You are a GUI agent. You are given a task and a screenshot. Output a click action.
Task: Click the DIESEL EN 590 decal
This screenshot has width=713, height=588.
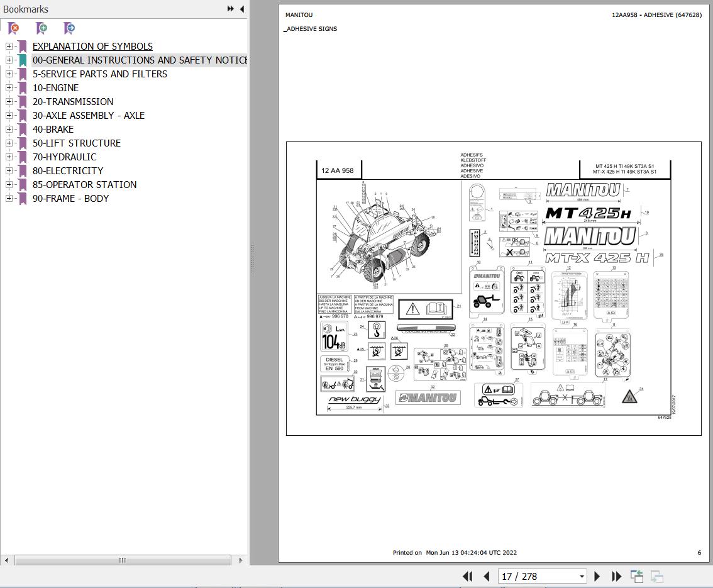(x=334, y=363)
